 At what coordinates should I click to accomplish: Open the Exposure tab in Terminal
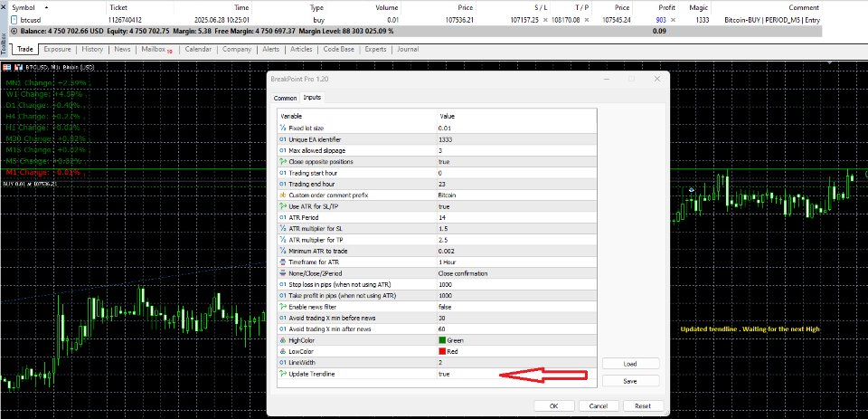(58, 50)
